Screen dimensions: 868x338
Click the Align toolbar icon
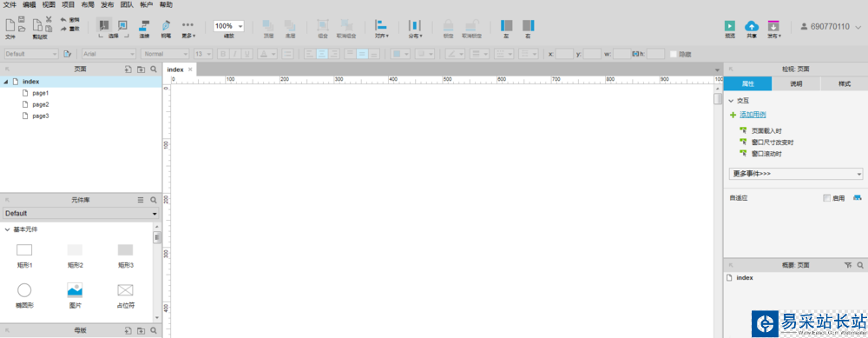click(381, 25)
